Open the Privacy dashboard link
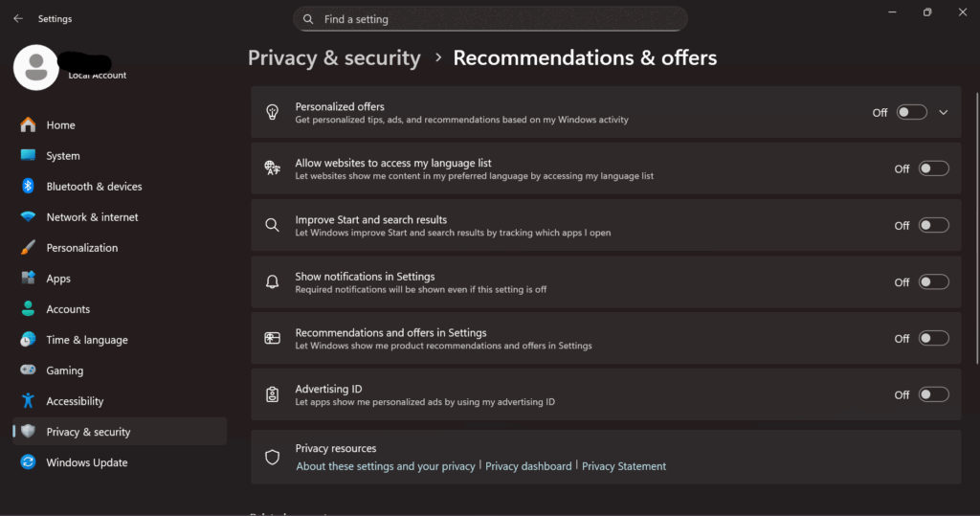Viewport: 980px width, 516px height. pos(528,466)
